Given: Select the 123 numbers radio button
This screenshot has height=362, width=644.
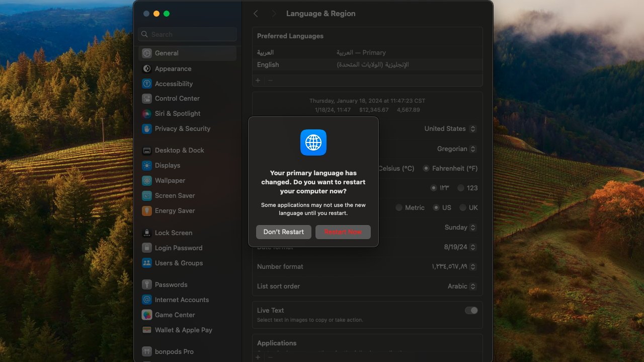Looking at the screenshot, I should click(461, 188).
